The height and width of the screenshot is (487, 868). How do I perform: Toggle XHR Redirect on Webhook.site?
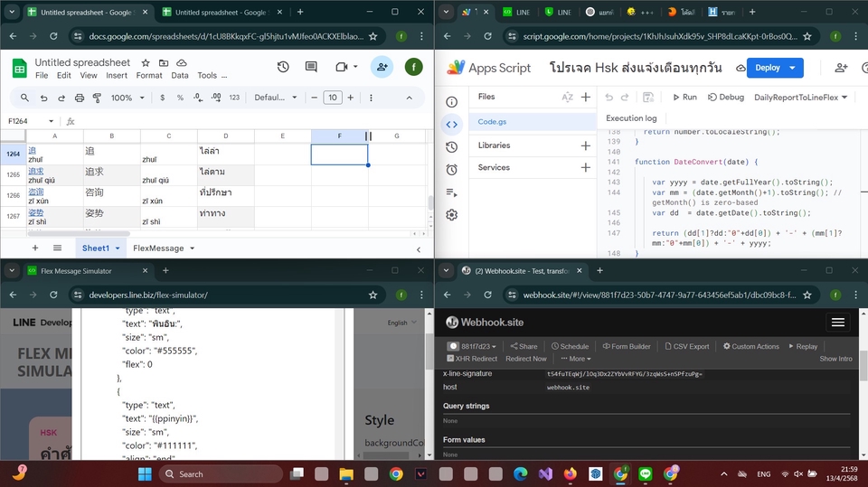472,359
